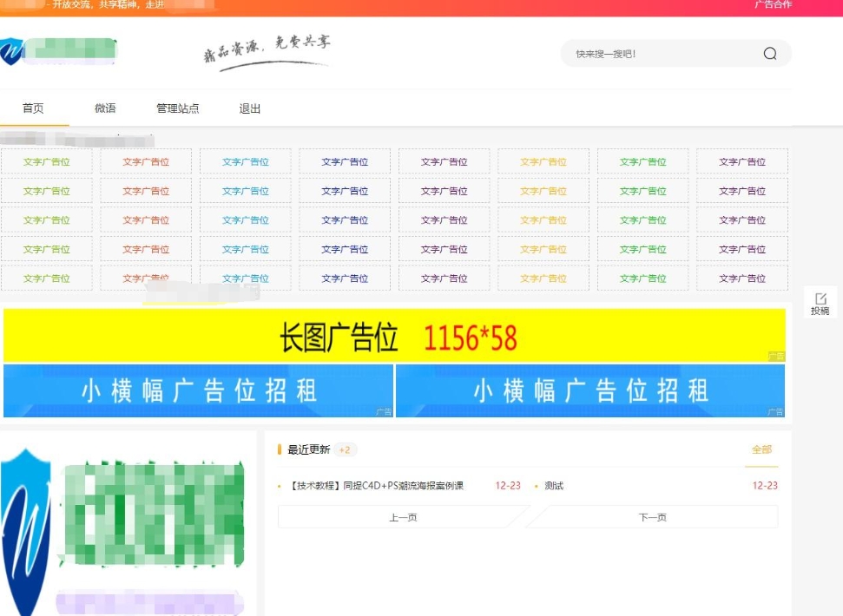Open the 投稿 submission icon on the right
843x616 pixels.
click(x=820, y=301)
